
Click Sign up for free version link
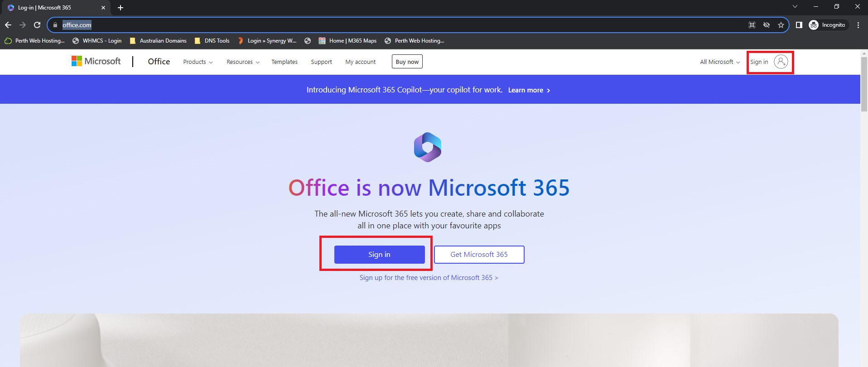(429, 278)
